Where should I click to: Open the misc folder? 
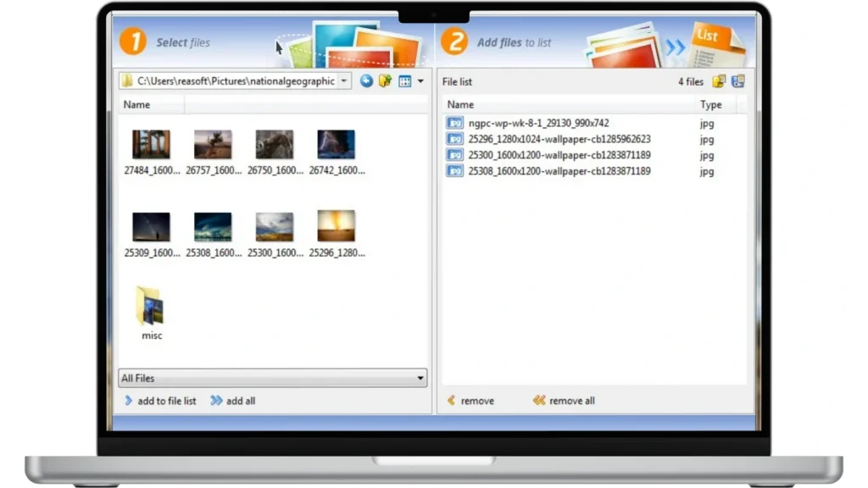tap(151, 308)
